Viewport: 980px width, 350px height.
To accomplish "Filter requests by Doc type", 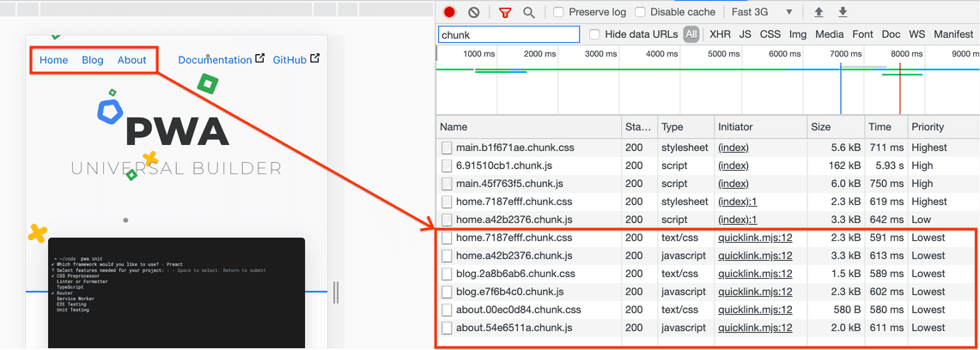I will click(x=891, y=34).
